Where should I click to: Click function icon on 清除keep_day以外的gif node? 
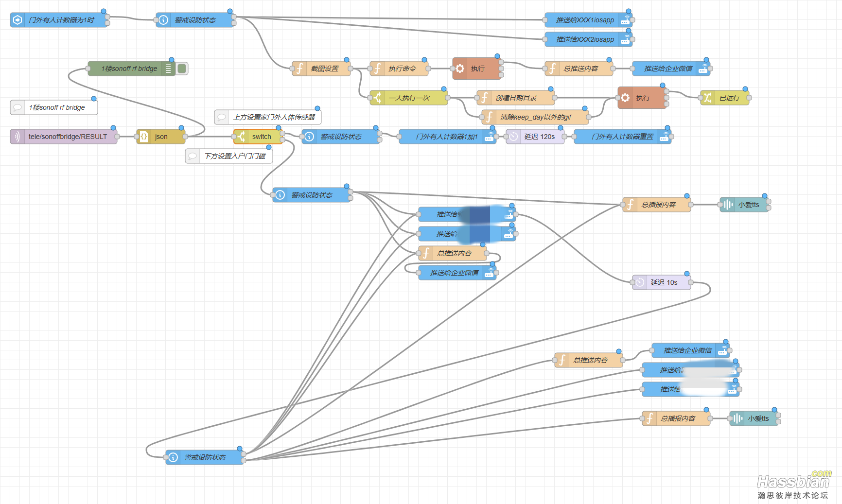[x=489, y=117]
